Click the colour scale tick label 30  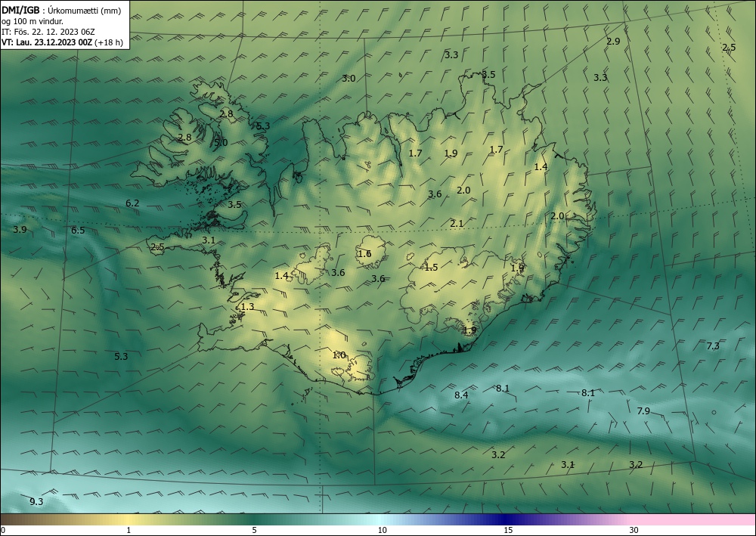634,530
